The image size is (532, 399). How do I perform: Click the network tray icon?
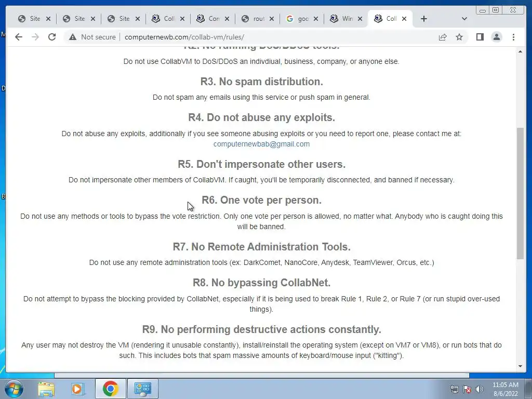click(454, 389)
